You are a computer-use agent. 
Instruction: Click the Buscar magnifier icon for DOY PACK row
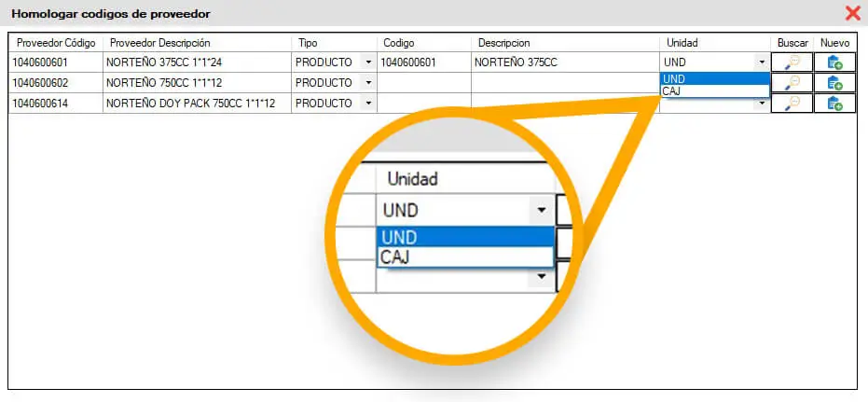[x=792, y=104]
